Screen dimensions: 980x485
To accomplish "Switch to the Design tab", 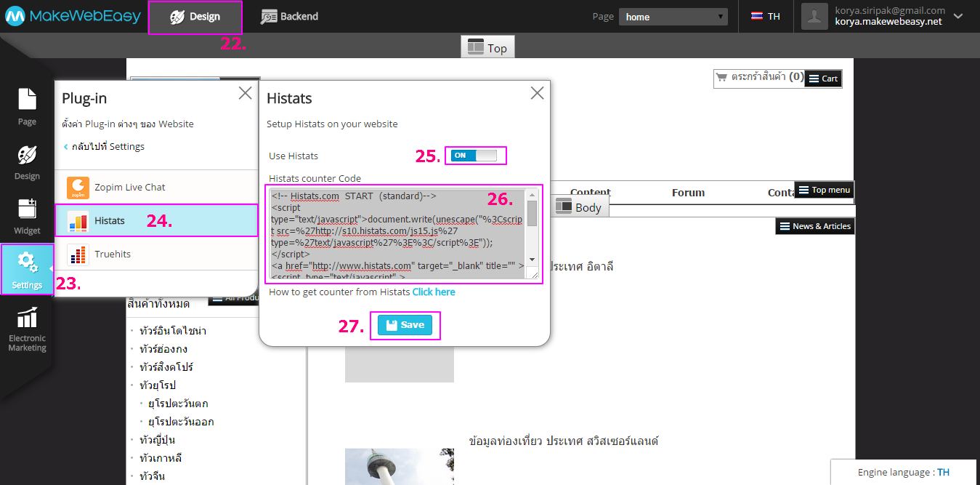I will [x=195, y=17].
